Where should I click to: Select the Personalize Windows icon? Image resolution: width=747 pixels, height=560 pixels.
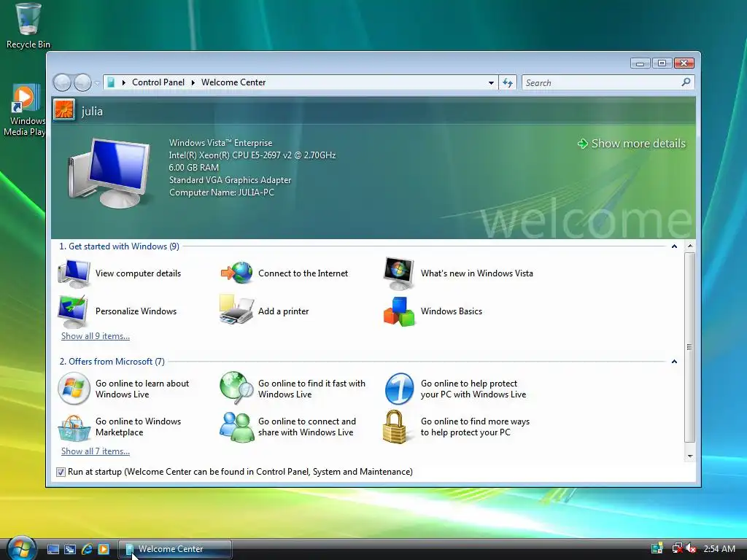[x=73, y=311]
